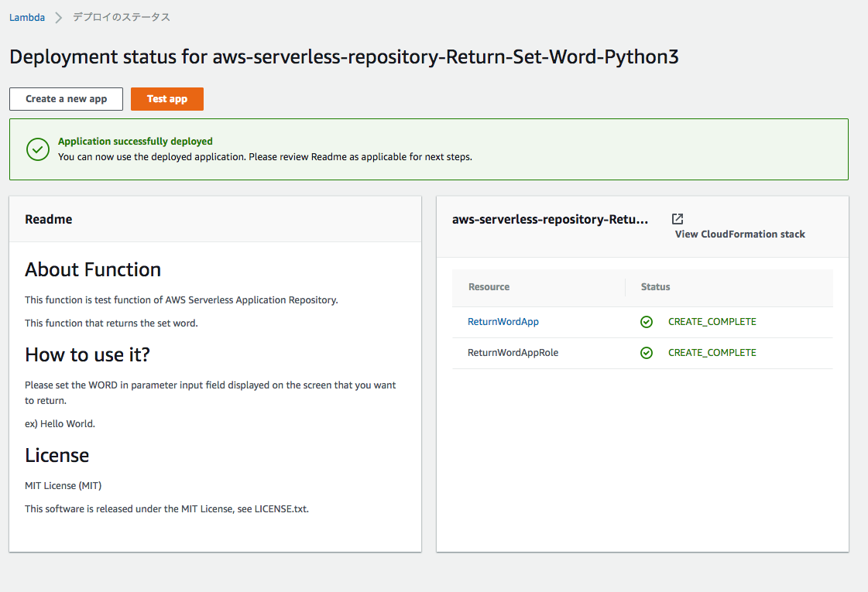Click the Readme panel header
The height and width of the screenshot is (592, 868).
click(49, 219)
